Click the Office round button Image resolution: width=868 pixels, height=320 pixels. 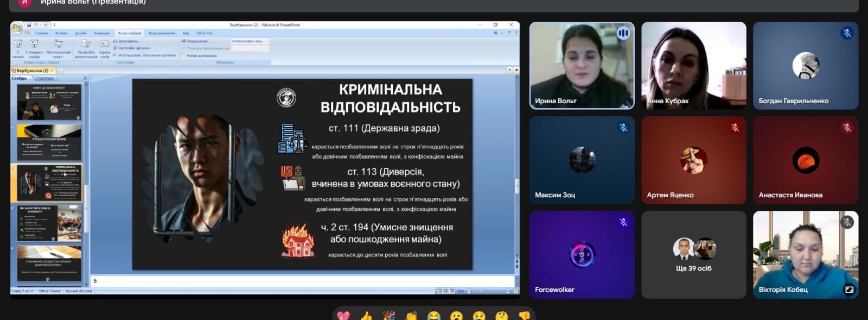(17, 27)
